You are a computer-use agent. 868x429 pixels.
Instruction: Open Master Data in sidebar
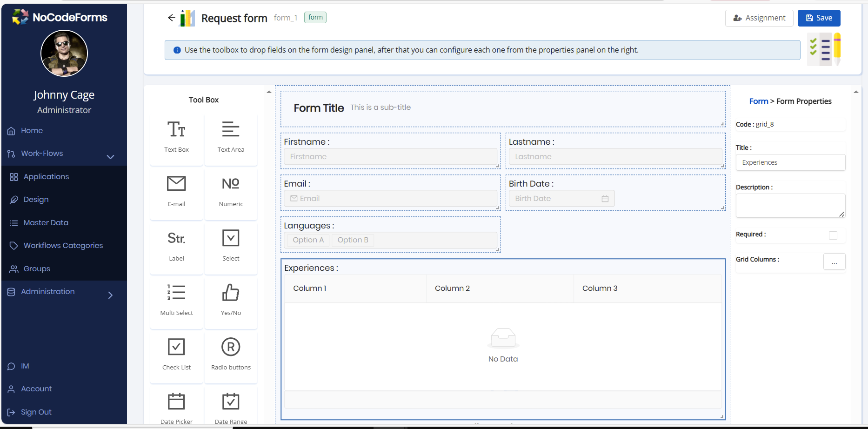46,223
